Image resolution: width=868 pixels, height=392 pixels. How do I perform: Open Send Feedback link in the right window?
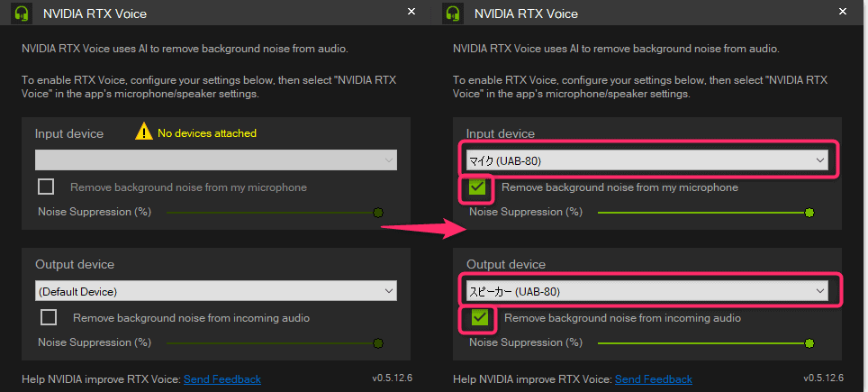tap(654, 378)
